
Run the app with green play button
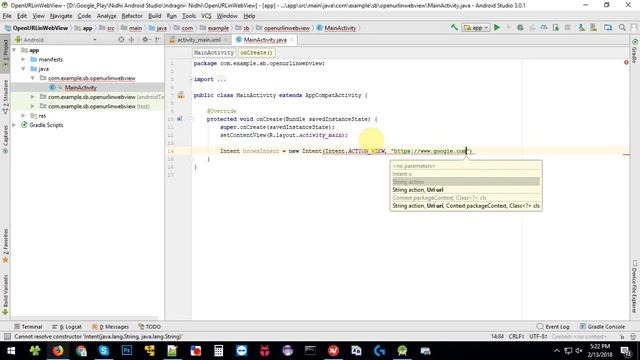pyautogui.click(x=497, y=27)
